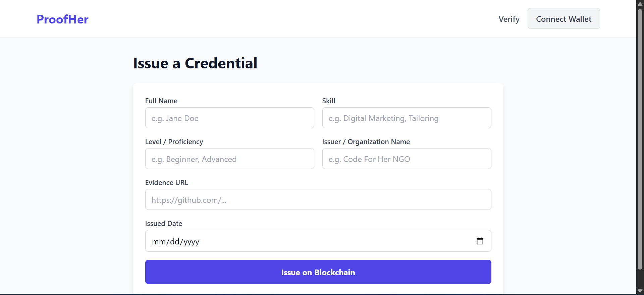Screen dimensions: 644x295
Task: Click the ProofHer logo
Action: tap(62, 19)
